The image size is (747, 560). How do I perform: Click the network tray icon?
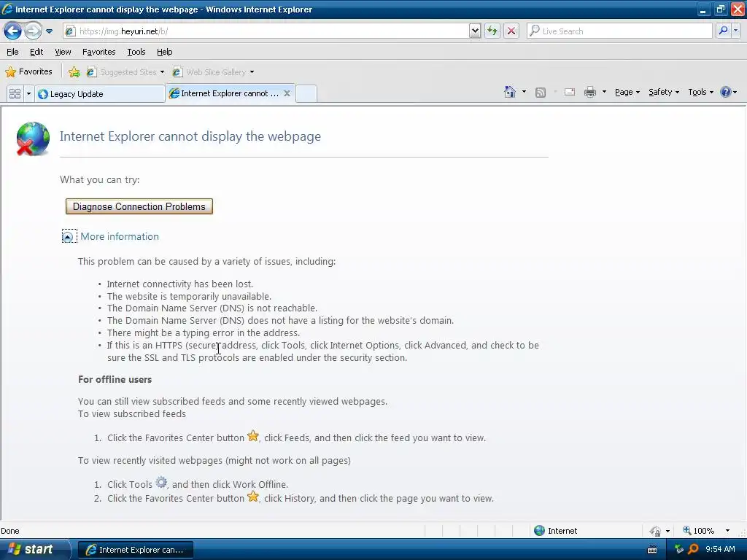click(x=679, y=549)
